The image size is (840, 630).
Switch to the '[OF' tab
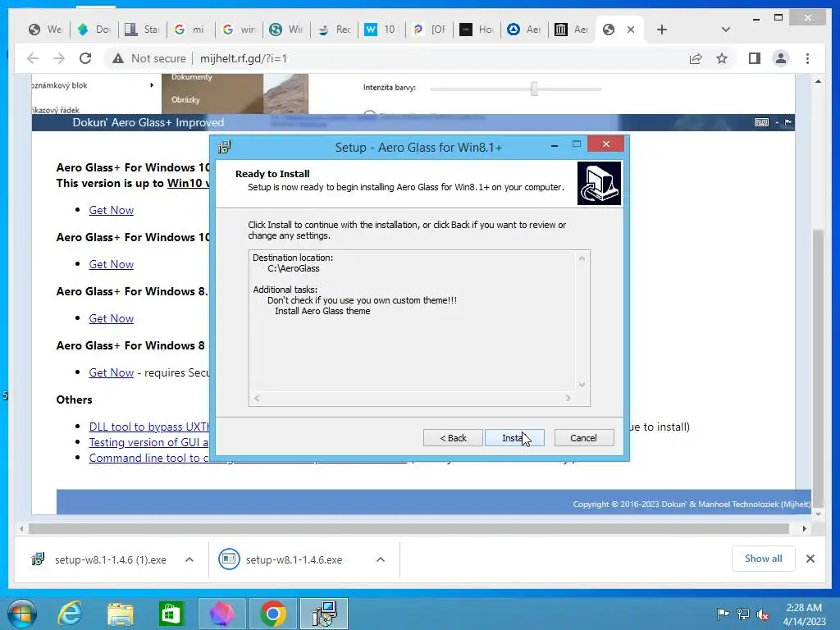[x=430, y=30]
